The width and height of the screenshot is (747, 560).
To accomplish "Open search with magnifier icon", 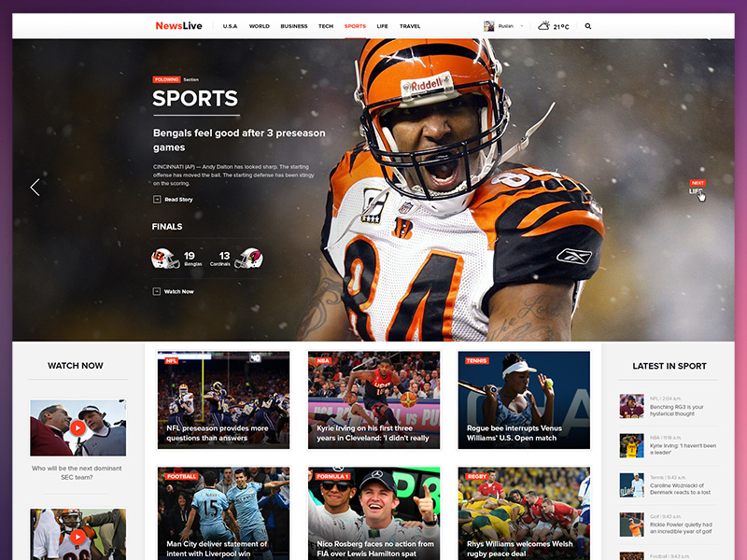I will point(588,26).
